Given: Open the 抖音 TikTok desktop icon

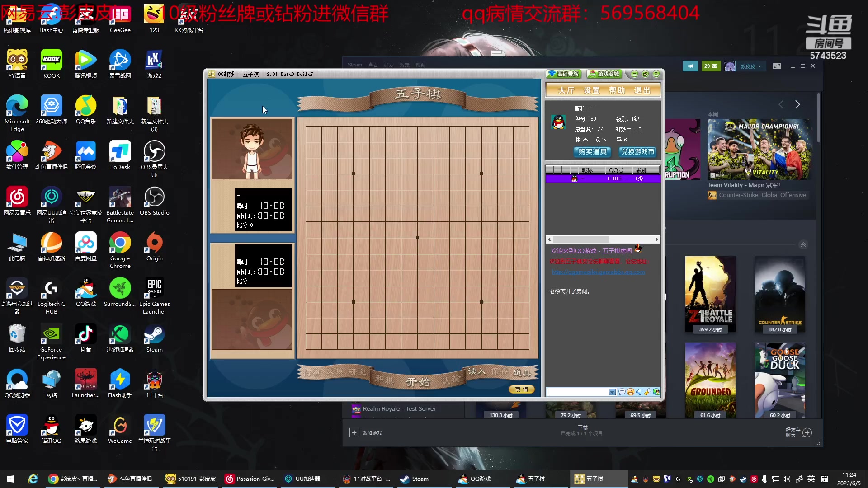Looking at the screenshot, I should pos(85,338).
